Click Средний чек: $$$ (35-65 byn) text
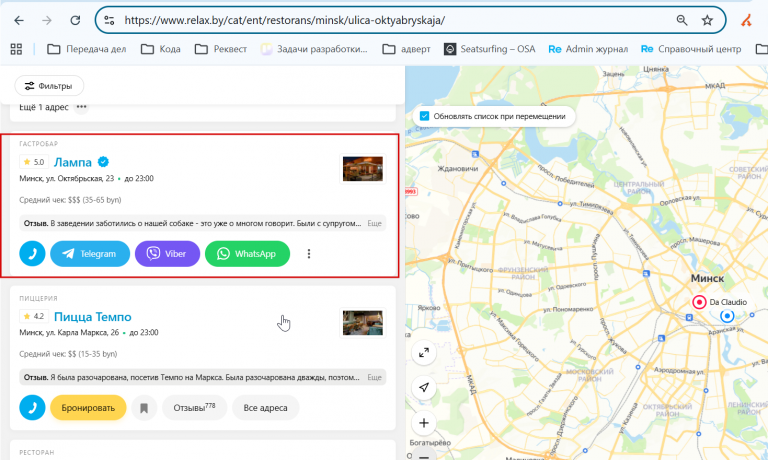Screen dimensions: 768x460 coord(70,200)
